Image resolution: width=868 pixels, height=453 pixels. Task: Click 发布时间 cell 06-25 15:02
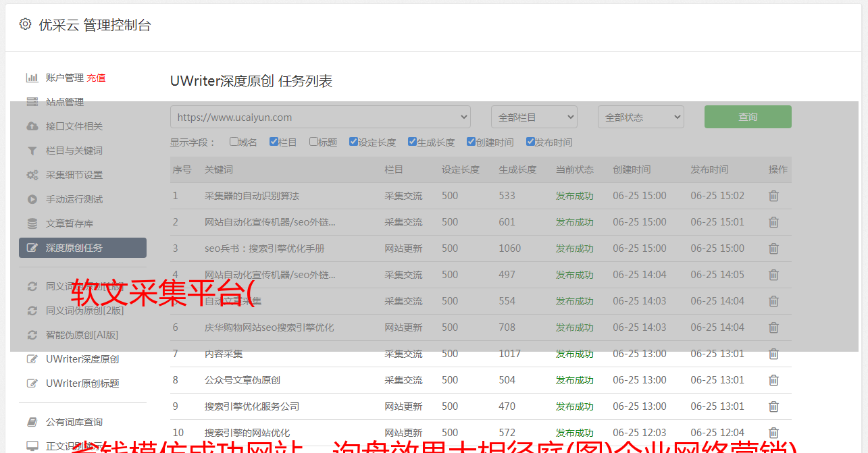coord(717,196)
